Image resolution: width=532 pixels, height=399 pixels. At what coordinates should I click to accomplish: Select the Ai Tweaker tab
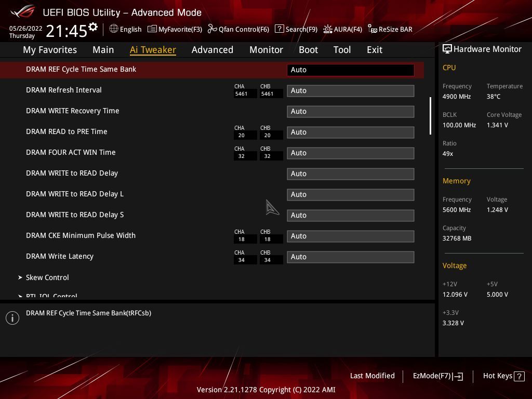click(x=153, y=50)
